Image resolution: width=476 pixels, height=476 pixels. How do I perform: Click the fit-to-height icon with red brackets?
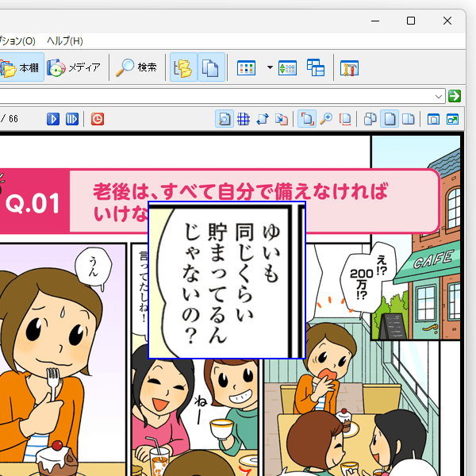345,119
